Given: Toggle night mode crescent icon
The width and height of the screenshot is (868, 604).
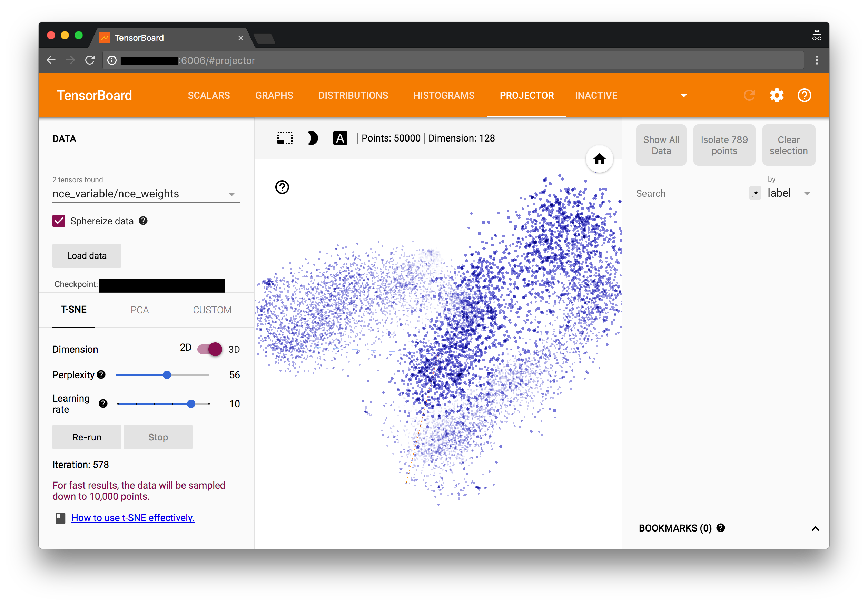Looking at the screenshot, I should click(312, 138).
